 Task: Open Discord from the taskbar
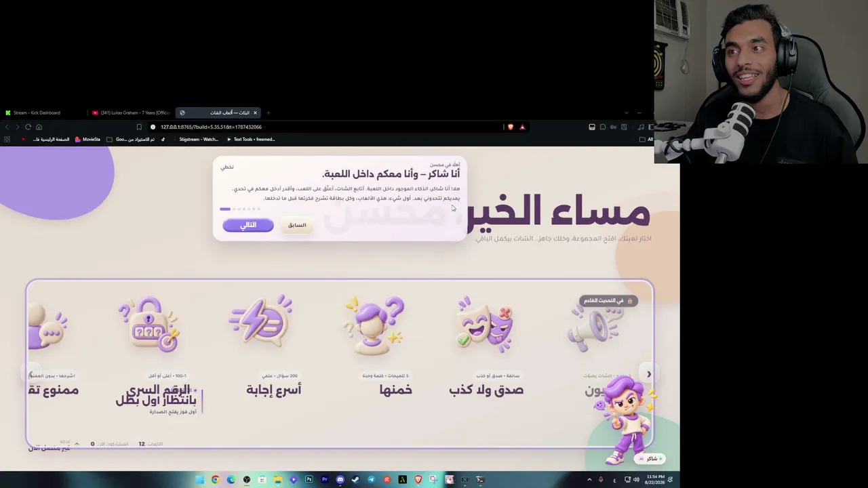[x=340, y=480]
